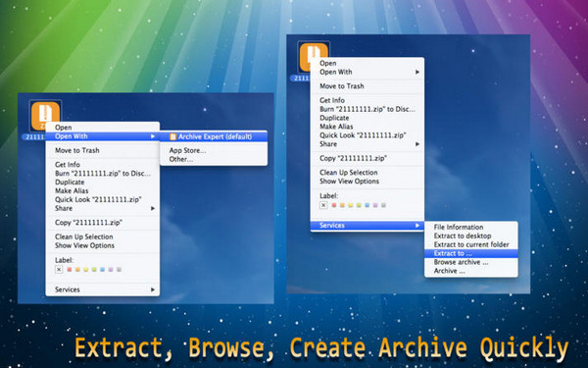This screenshot has height=368, width=588.
Task: Remove the label via X in the highlighted-Services menu
Action: coord(323,205)
